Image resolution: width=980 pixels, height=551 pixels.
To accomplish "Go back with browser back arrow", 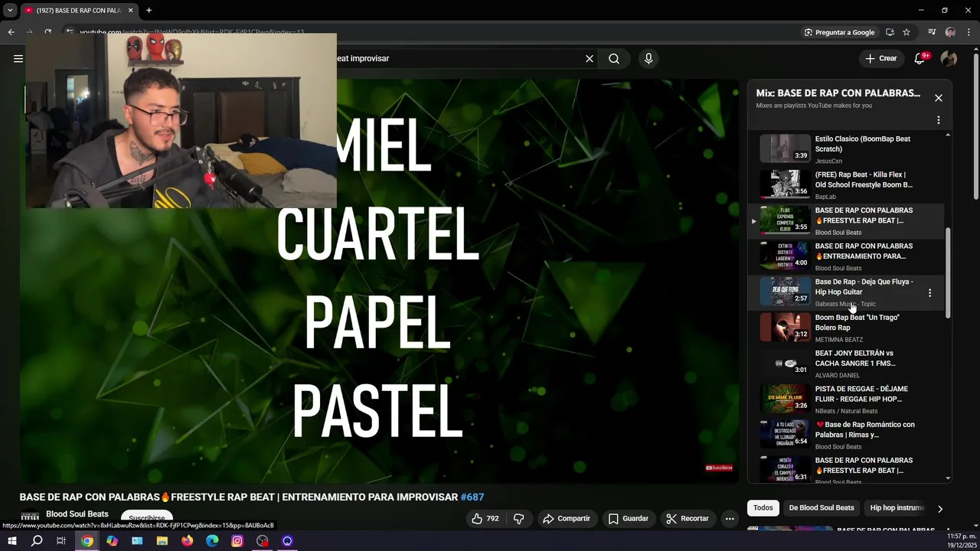I will click(11, 32).
